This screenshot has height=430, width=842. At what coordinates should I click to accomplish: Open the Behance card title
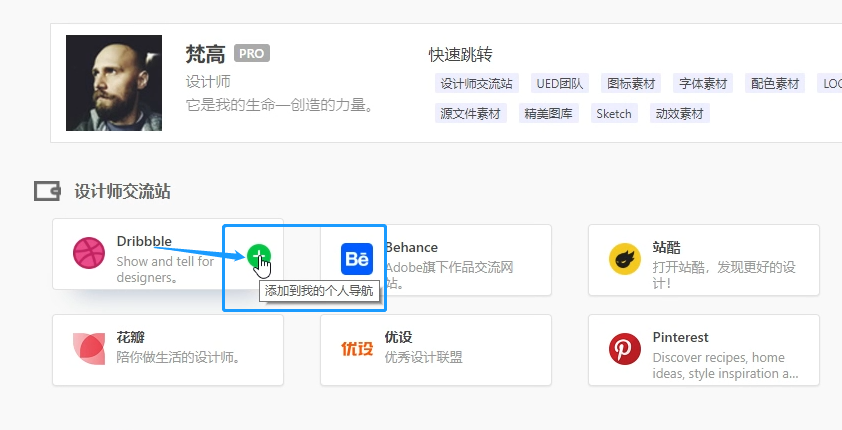pyautogui.click(x=412, y=247)
